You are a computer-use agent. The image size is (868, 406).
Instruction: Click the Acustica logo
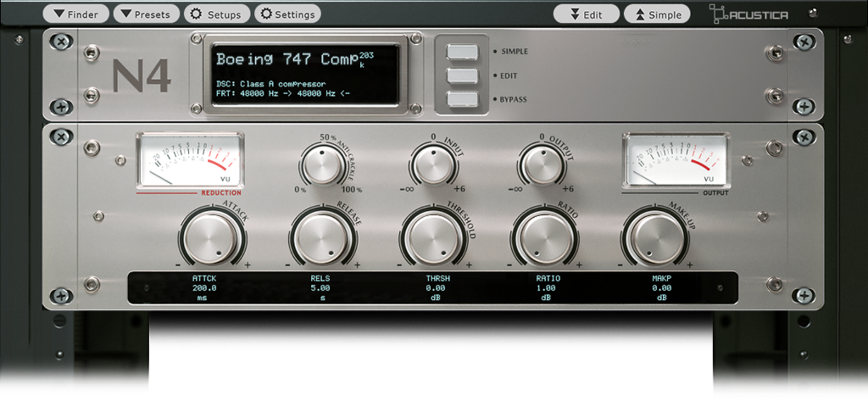click(x=748, y=13)
